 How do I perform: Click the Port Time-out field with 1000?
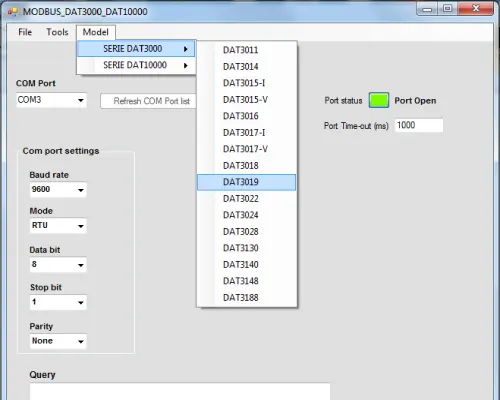tap(419, 125)
